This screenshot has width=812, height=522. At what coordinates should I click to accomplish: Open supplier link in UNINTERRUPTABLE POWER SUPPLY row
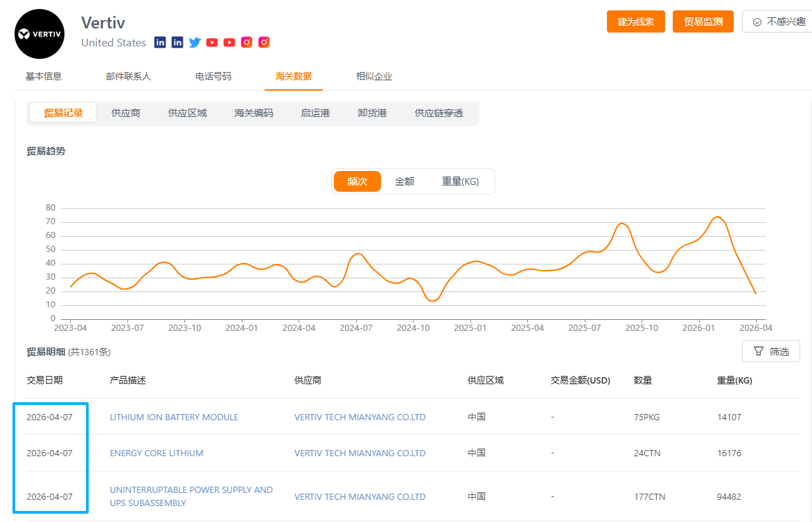click(360, 496)
